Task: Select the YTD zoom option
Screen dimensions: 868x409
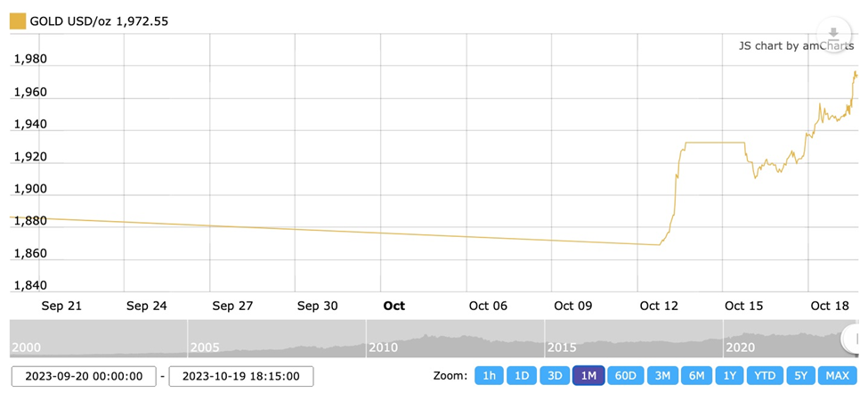Action: point(765,376)
